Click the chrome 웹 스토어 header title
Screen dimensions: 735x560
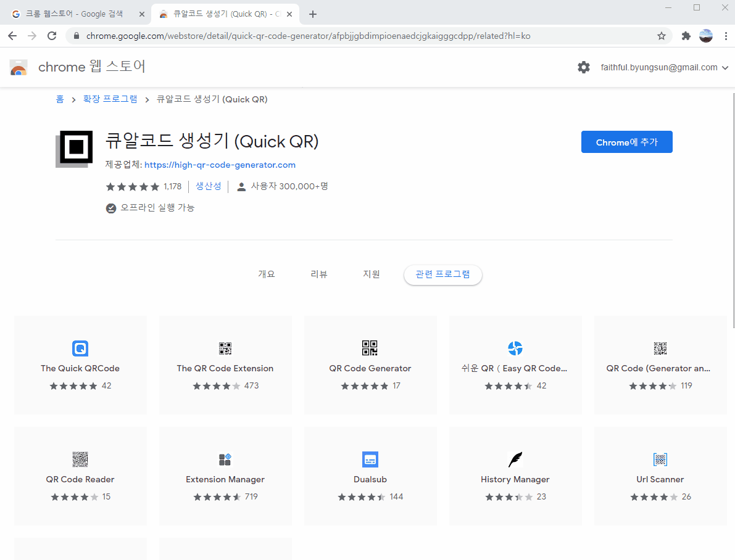tap(92, 67)
